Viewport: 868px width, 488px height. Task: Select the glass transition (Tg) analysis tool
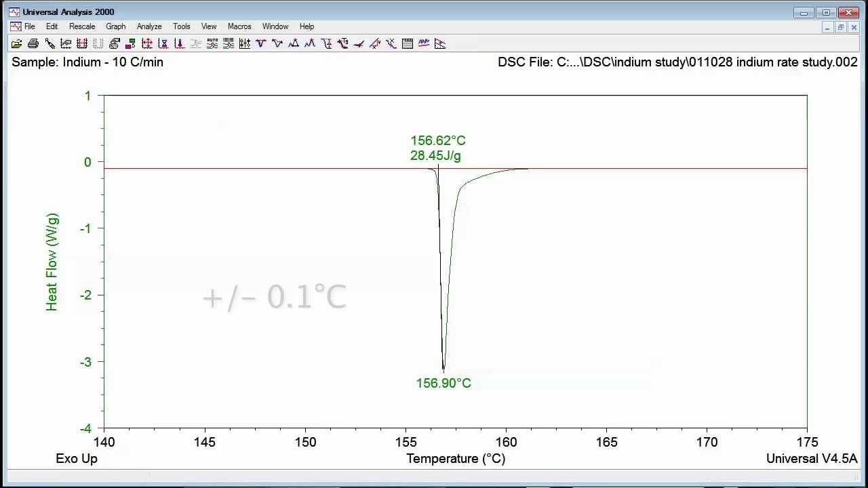click(342, 43)
